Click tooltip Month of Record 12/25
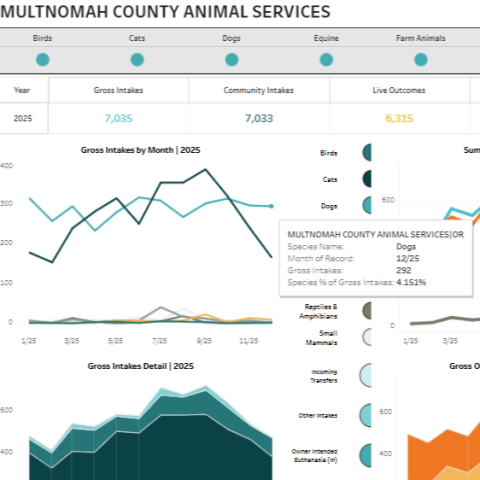Image resolution: width=480 pixels, height=480 pixels. (408, 258)
